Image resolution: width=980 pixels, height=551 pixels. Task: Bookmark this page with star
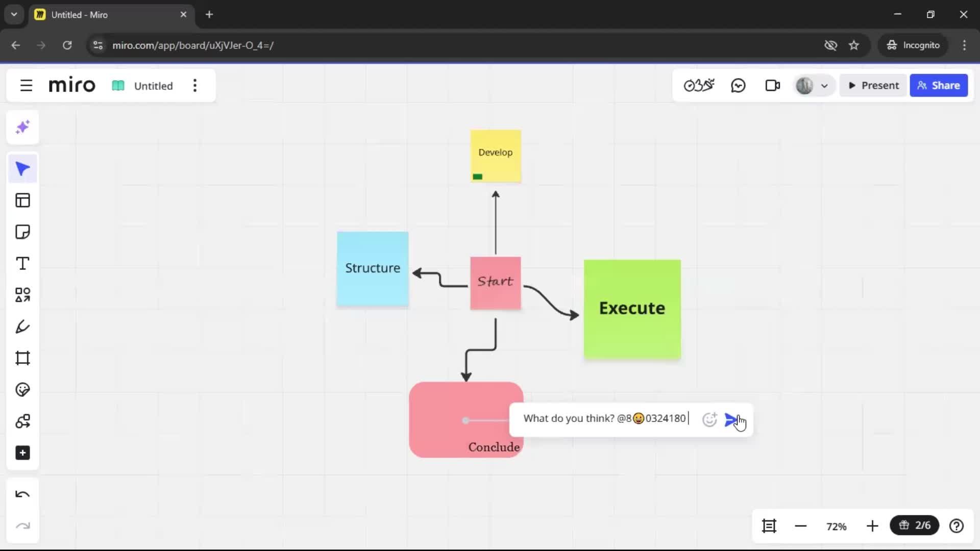point(854,45)
